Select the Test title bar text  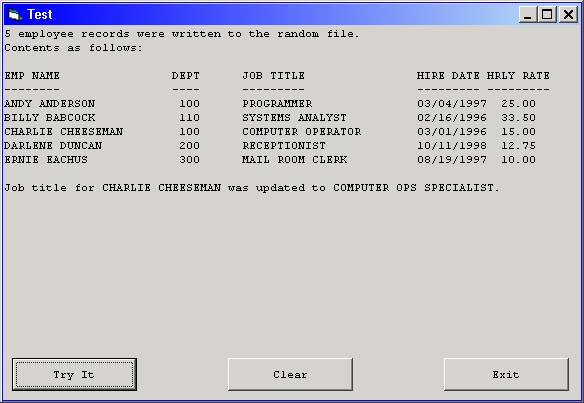click(x=39, y=15)
